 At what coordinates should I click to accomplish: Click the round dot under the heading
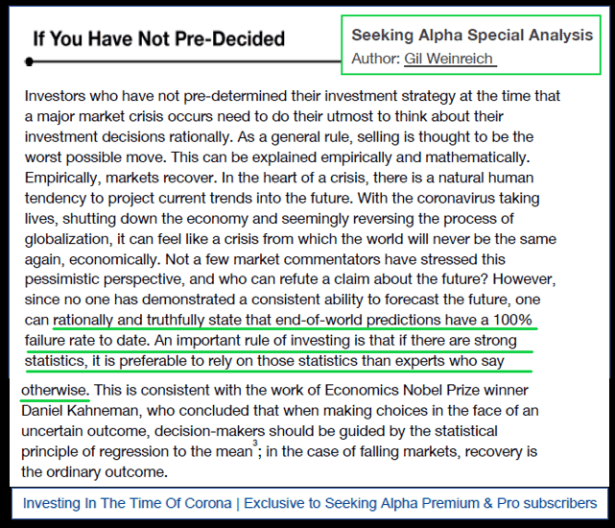(x=31, y=62)
